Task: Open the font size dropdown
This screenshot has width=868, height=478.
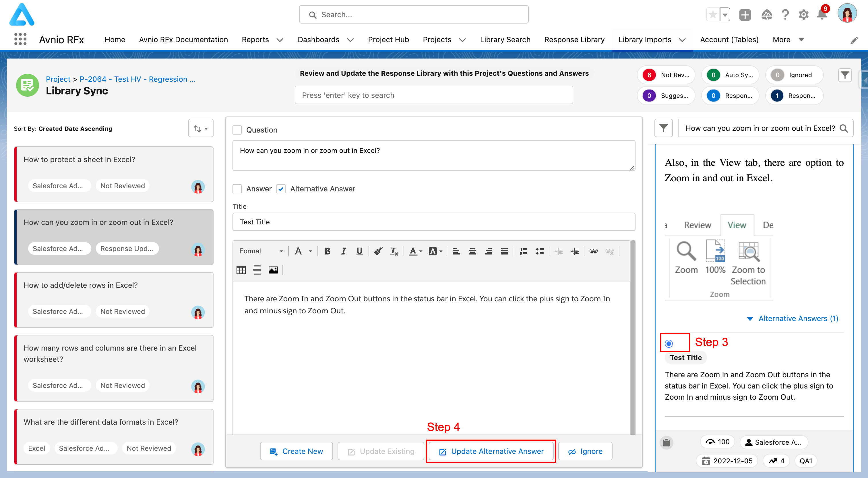Action: click(303, 251)
